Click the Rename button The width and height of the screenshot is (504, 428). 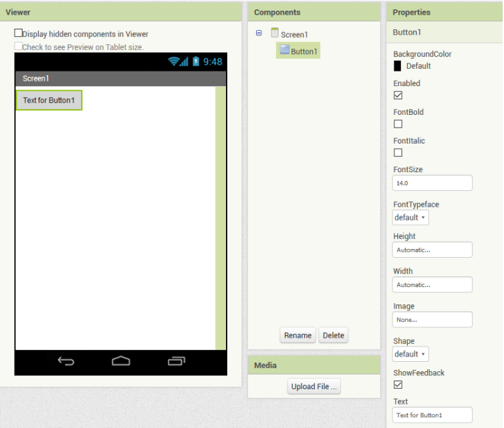pos(297,335)
